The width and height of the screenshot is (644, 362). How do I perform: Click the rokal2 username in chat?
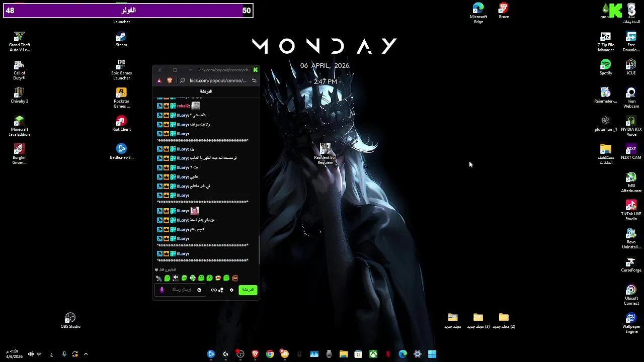tap(183, 106)
